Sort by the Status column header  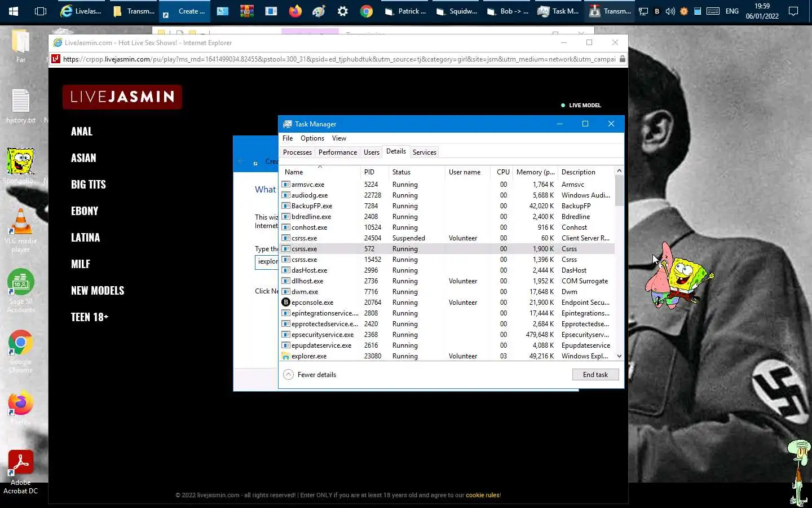(417, 172)
